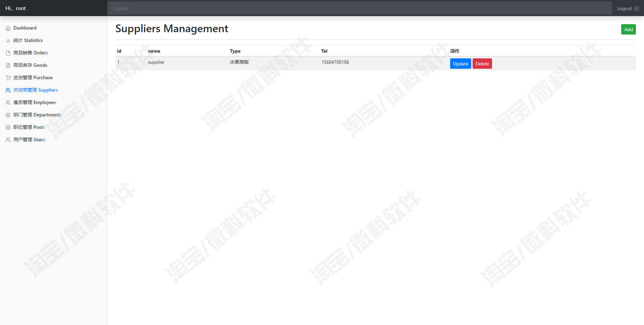Click the Statistics bar chart icon
This screenshot has height=325, width=644.
coord(8,41)
